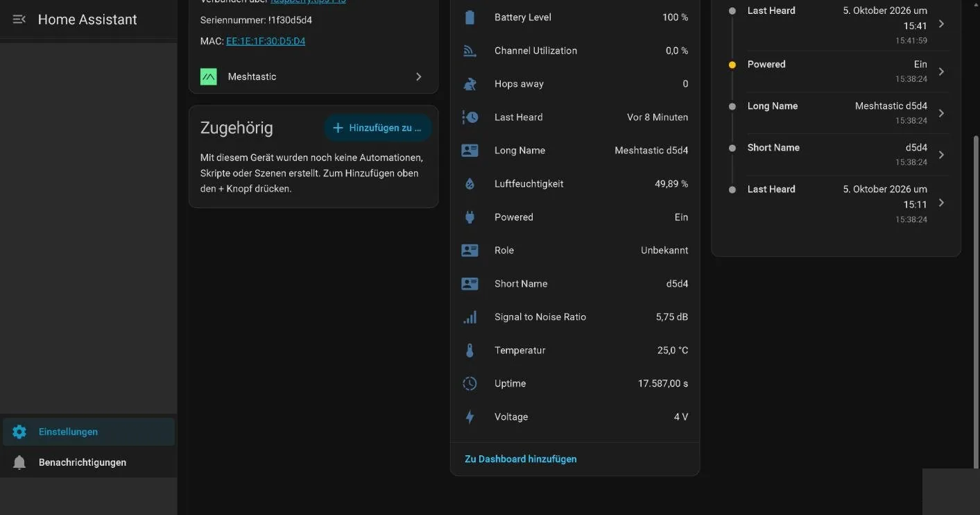Viewport: 980px width, 515px height.
Task: Click the Hops away rabbit icon
Action: click(470, 84)
